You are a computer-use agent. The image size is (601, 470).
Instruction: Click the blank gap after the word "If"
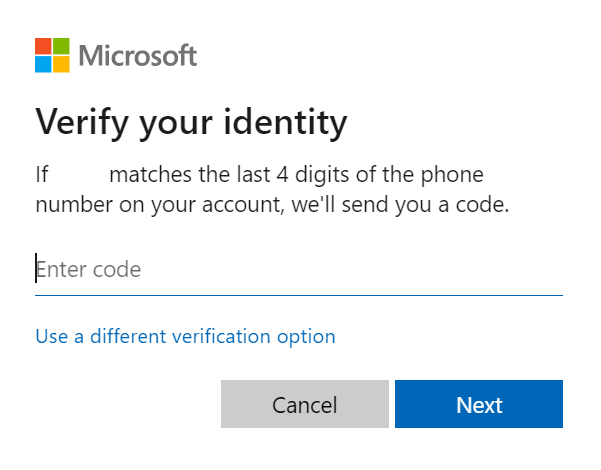(79, 176)
